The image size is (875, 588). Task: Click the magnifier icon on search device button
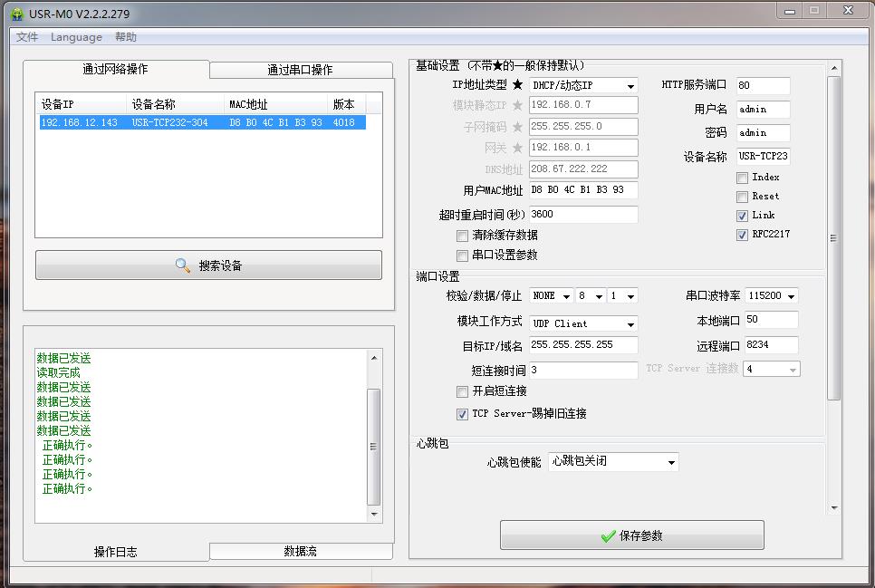point(183,265)
